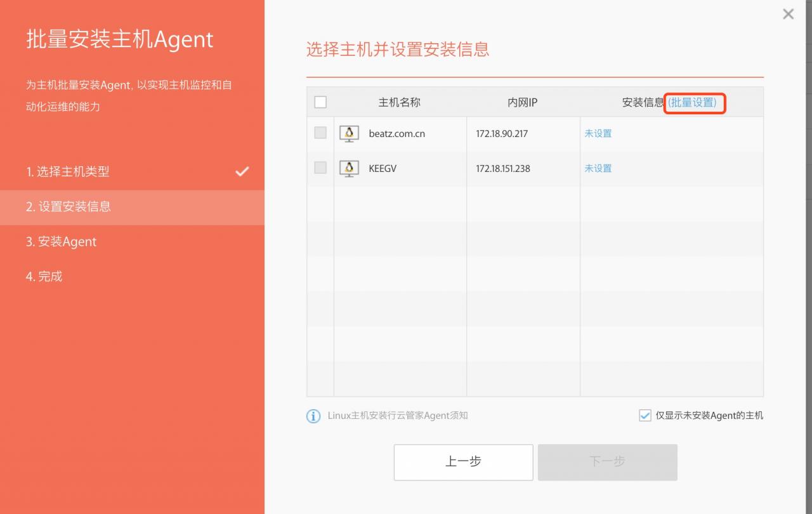Go to step 1 选择主机类型
The height and width of the screenshot is (514, 812).
coord(68,171)
